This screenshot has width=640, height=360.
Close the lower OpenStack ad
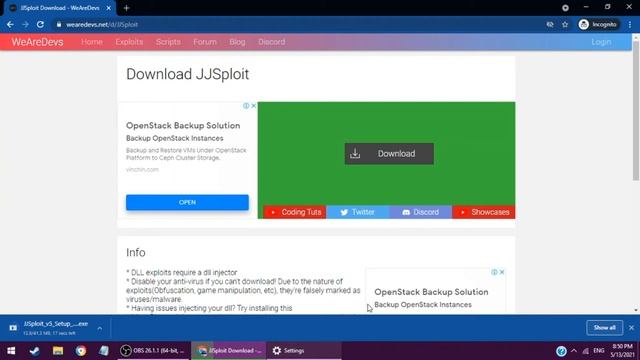[x=502, y=272]
